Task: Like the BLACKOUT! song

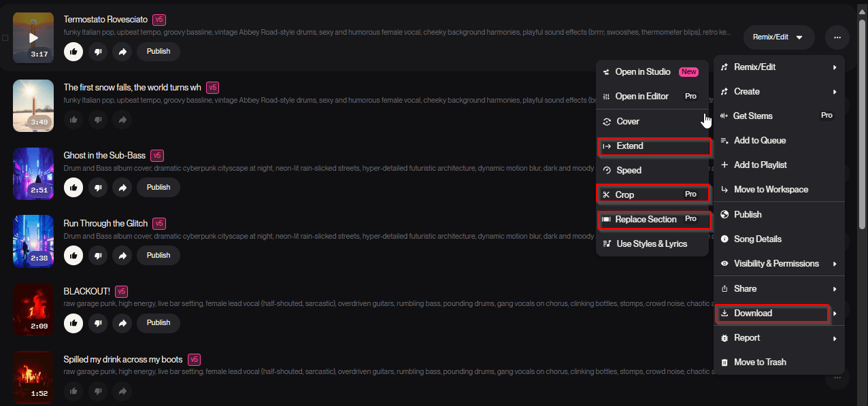Action: [x=73, y=323]
